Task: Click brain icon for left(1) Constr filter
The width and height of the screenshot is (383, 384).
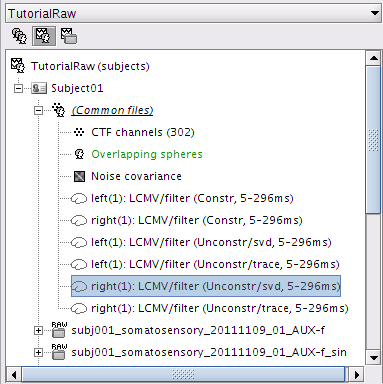Action: pyautogui.click(x=79, y=198)
